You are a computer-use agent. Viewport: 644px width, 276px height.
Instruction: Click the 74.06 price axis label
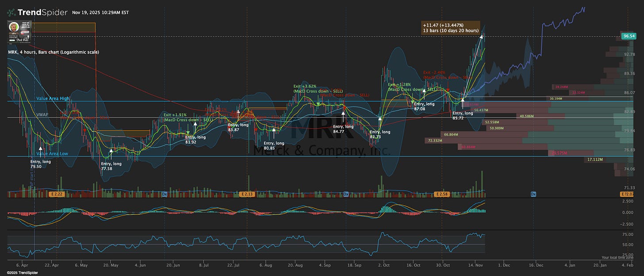point(629,169)
